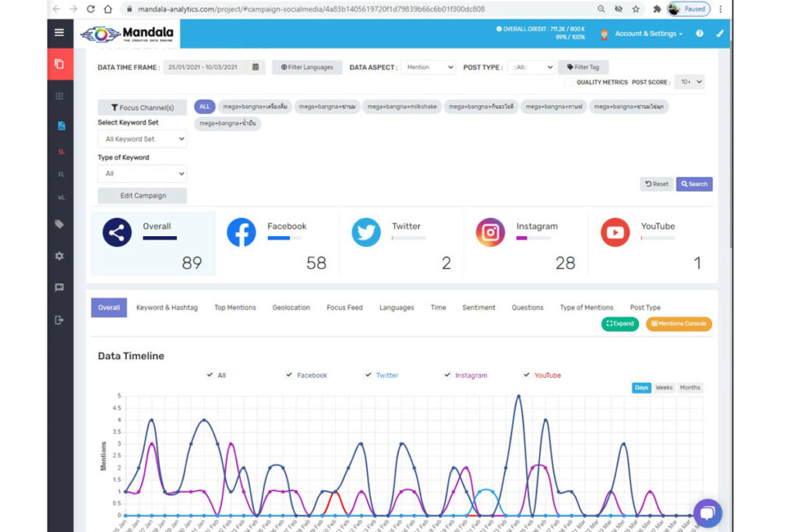The height and width of the screenshot is (532, 798).
Task: Toggle the Instagram series checkbox
Action: point(447,375)
